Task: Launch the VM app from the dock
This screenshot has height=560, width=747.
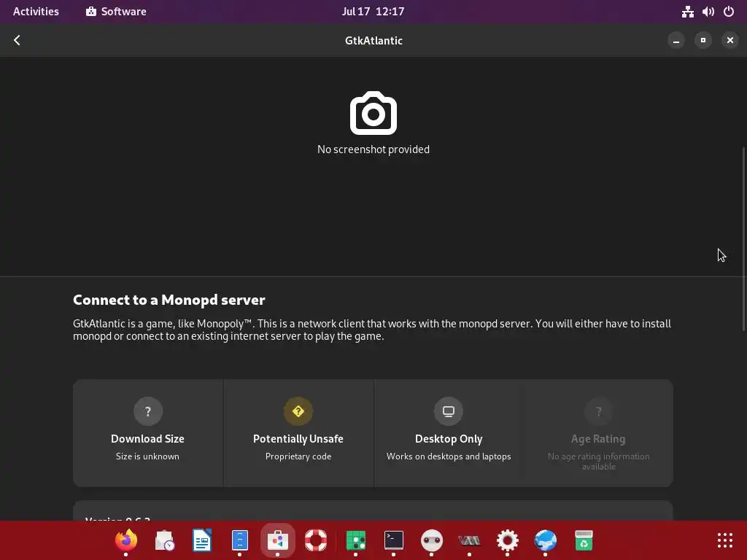Action: click(x=469, y=540)
